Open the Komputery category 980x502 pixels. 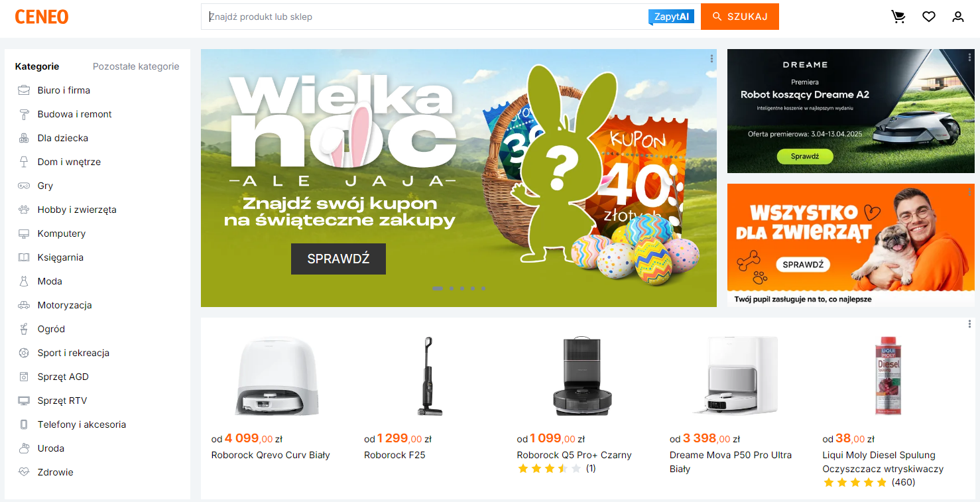pos(62,233)
